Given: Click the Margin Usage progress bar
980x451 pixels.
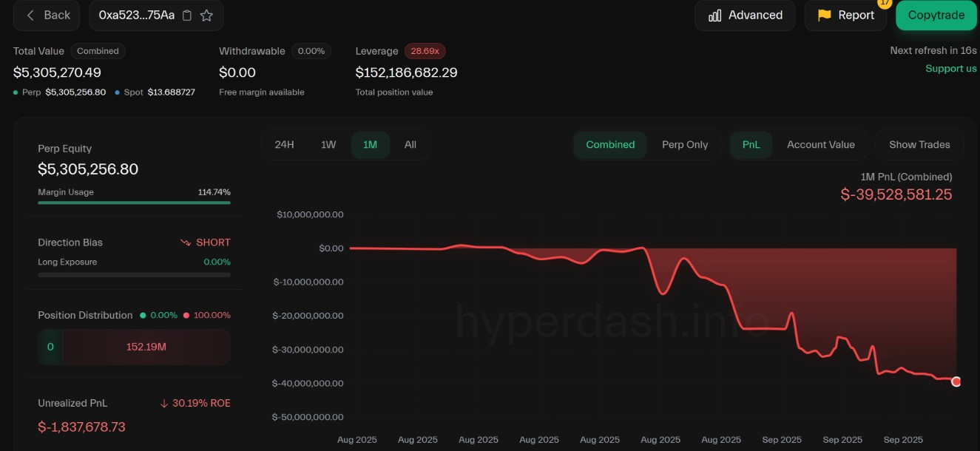Looking at the screenshot, I should coord(134,203).
